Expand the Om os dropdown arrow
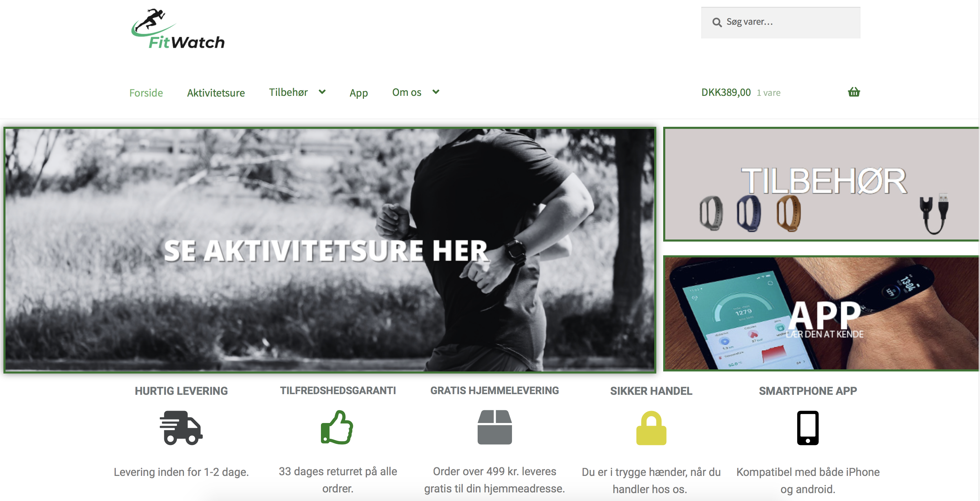The height and width of the screenshot is (501, 980). (436, 92)
